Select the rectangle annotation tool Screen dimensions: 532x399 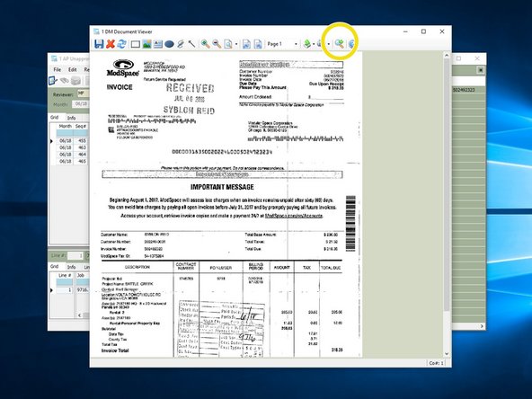pyautogui.click(x=136, y=44)
